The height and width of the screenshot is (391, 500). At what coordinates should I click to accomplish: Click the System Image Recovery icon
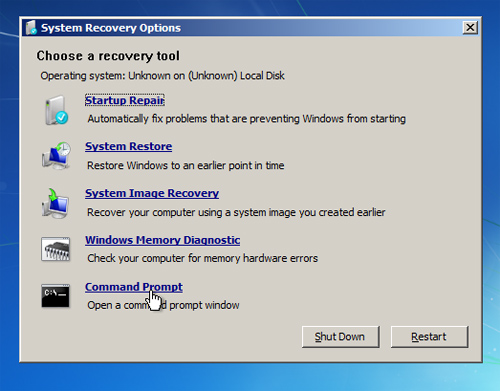[55, 203]
